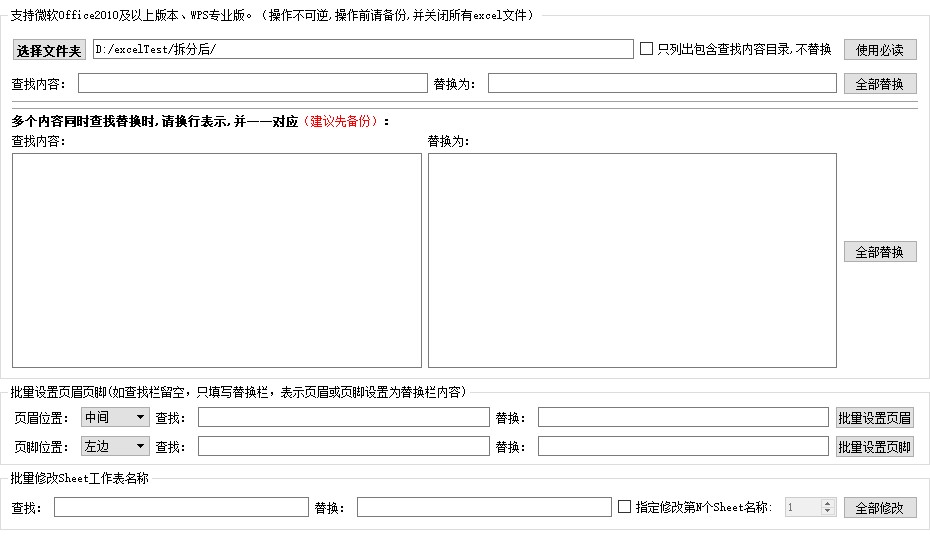Focus the 替换 field in the 页眉位置 row

coord(683,417)
